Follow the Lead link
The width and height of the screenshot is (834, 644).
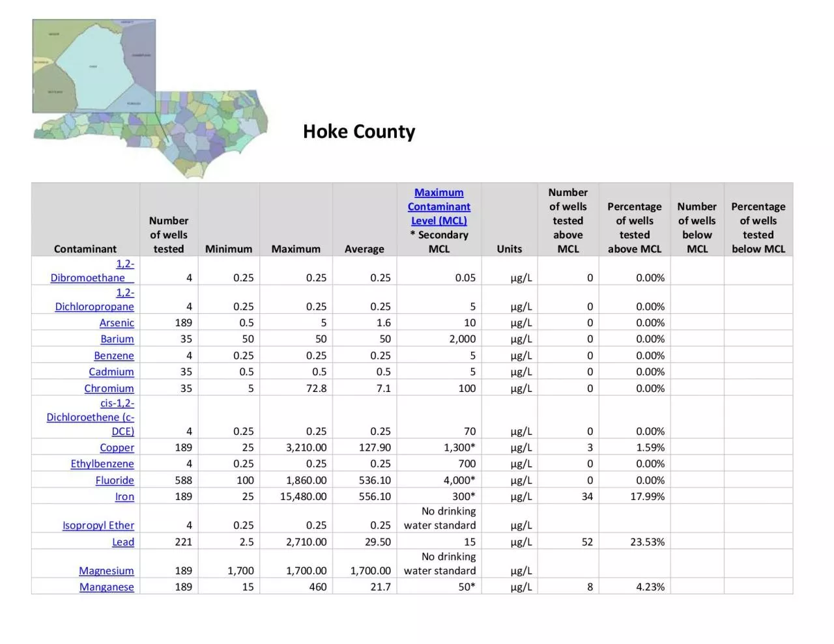[x=123, y=542]
